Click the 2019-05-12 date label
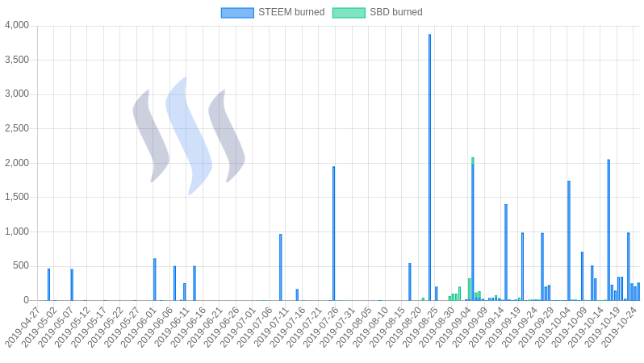The width and height of the screenshot is (644, 363). [x=72, y=328]
